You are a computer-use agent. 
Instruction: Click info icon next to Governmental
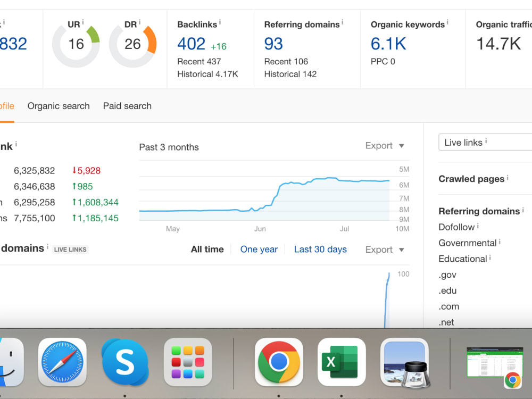(500, 242)
